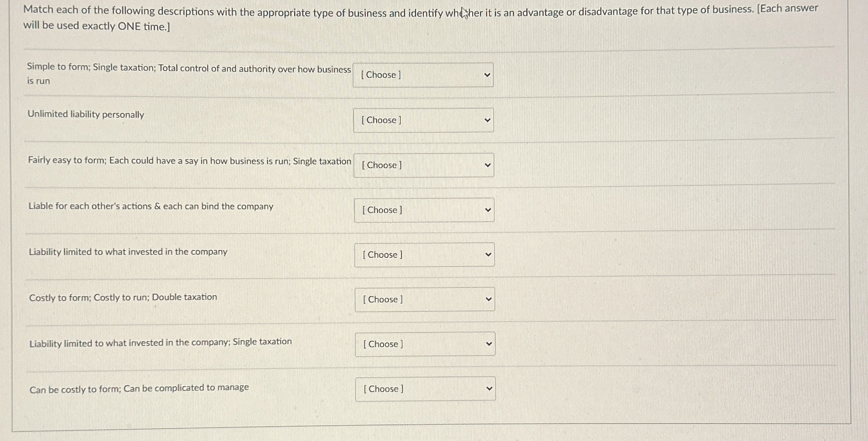Open the dropdown for 'Liable for each other's actions'
868x441 pixels.
(x=424, y=210)
